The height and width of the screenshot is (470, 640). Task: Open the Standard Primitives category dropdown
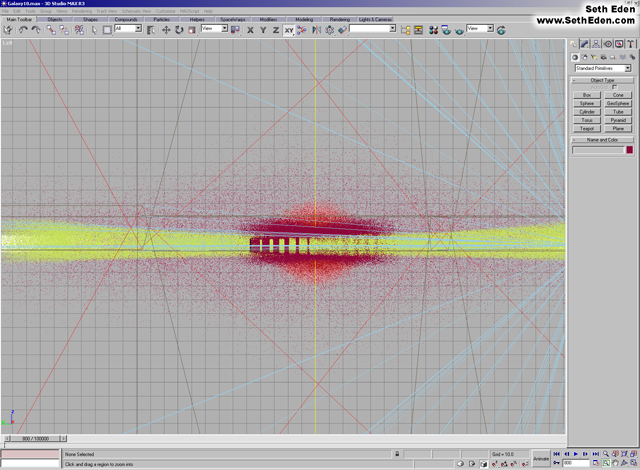pos(601,68)
